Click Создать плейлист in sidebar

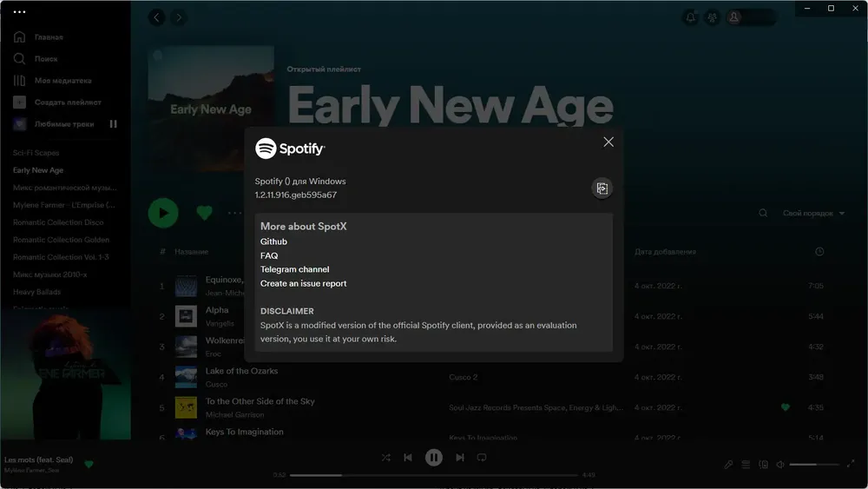coord(57,102)
